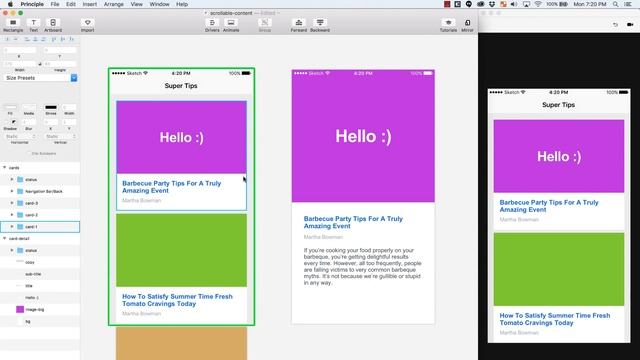Open the Vertical Static dropdown
This screenshot has height=360, width=640.
tap(60, 136)
